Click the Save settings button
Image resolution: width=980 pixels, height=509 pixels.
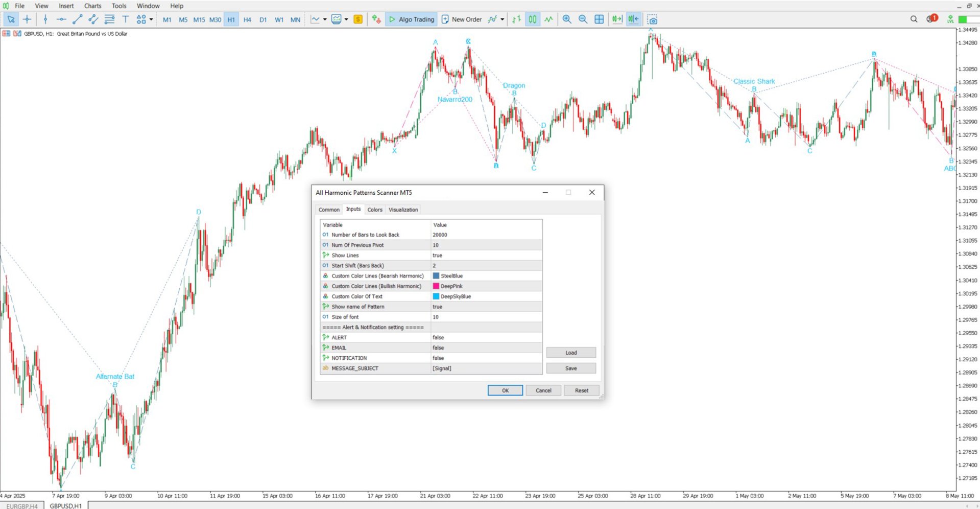point(571,368)
